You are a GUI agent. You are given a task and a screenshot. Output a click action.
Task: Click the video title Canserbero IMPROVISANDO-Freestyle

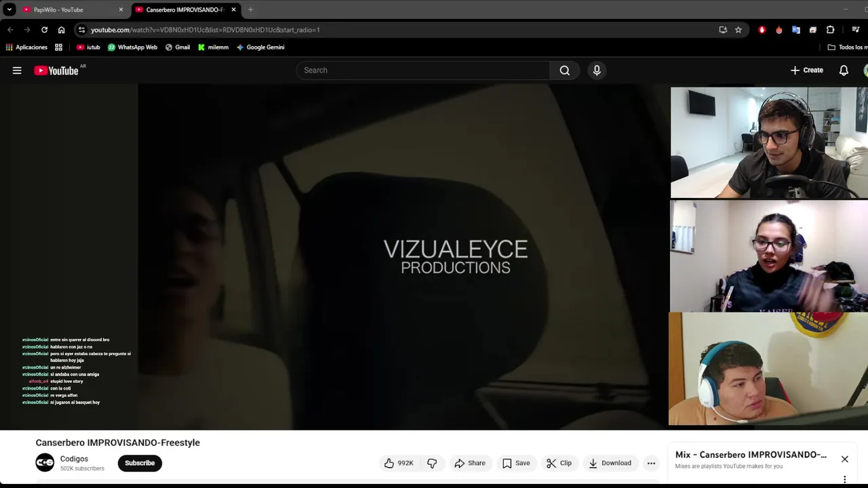click(118, 443)
